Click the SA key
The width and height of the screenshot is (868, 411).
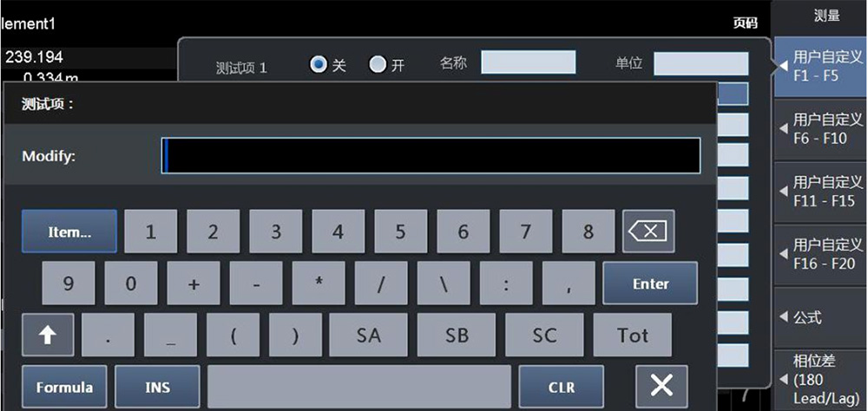pyautogui.click(x=368, y=336)
